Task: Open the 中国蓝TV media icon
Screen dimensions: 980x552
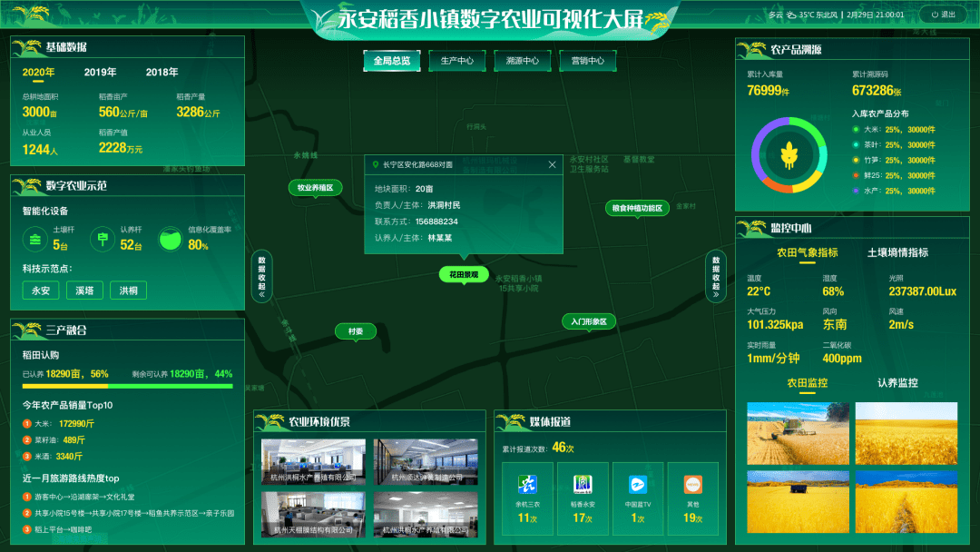Action: (x=639, y=485)
